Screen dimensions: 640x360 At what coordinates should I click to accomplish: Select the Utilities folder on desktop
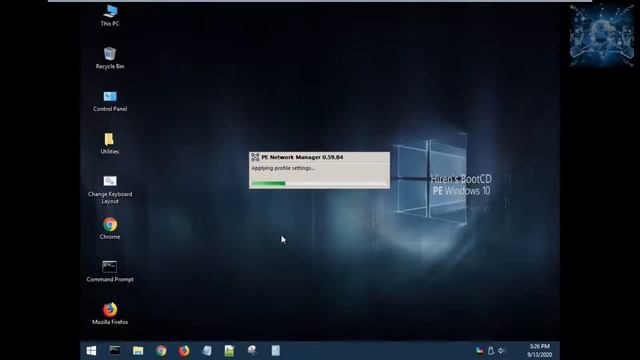point(109,143)
